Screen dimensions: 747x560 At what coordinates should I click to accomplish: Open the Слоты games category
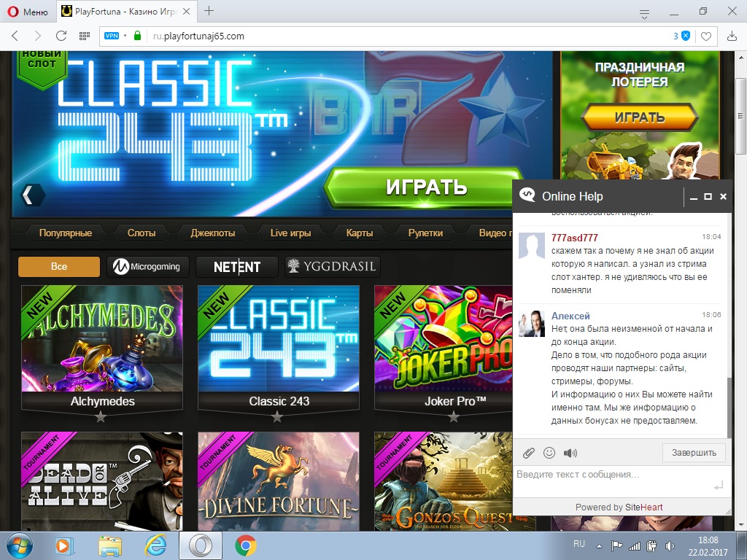142,233
